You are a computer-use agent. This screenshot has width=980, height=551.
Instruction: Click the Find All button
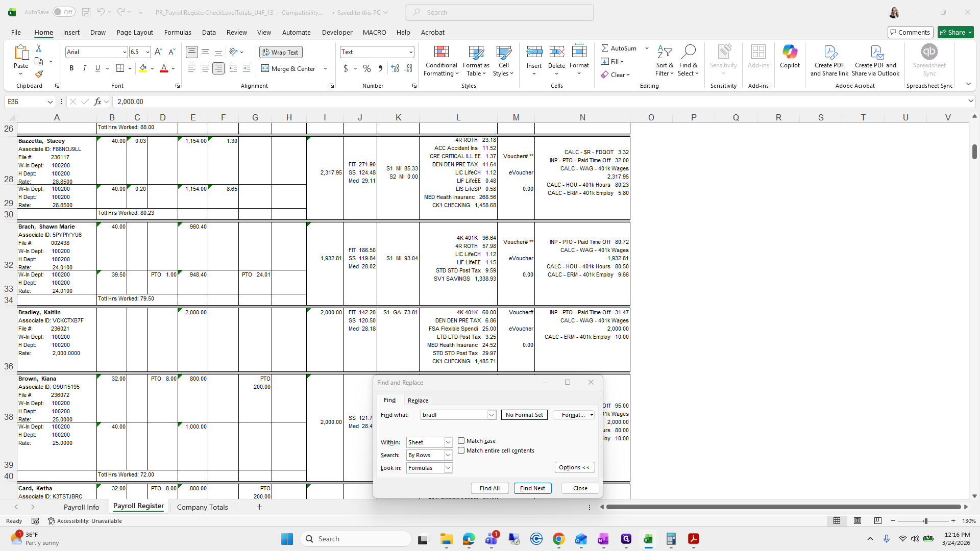point(489,488)
